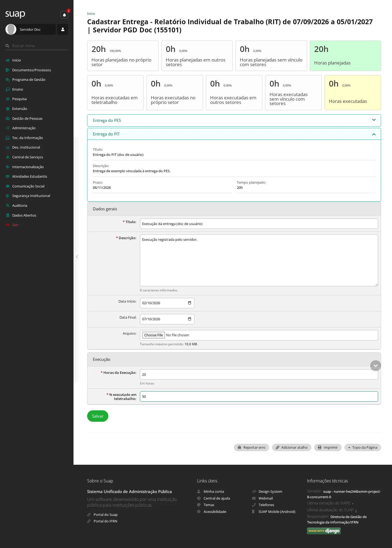The image size is (392, 548).
Task: Open the calendar picker for Data Início
Action: pyautogui.click(x=189, y=303)
